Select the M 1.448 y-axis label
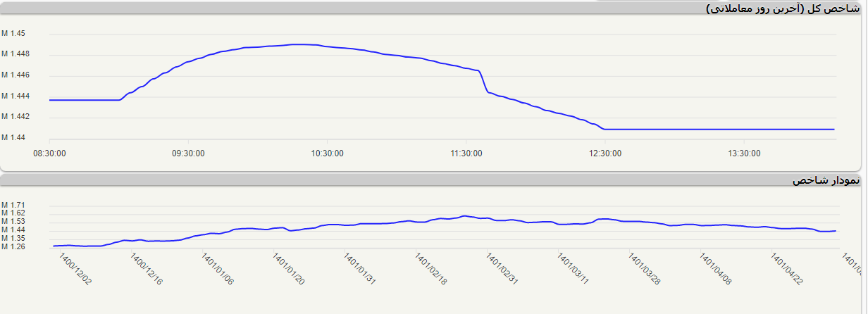 pyautogui.click(x=15, y=54)
